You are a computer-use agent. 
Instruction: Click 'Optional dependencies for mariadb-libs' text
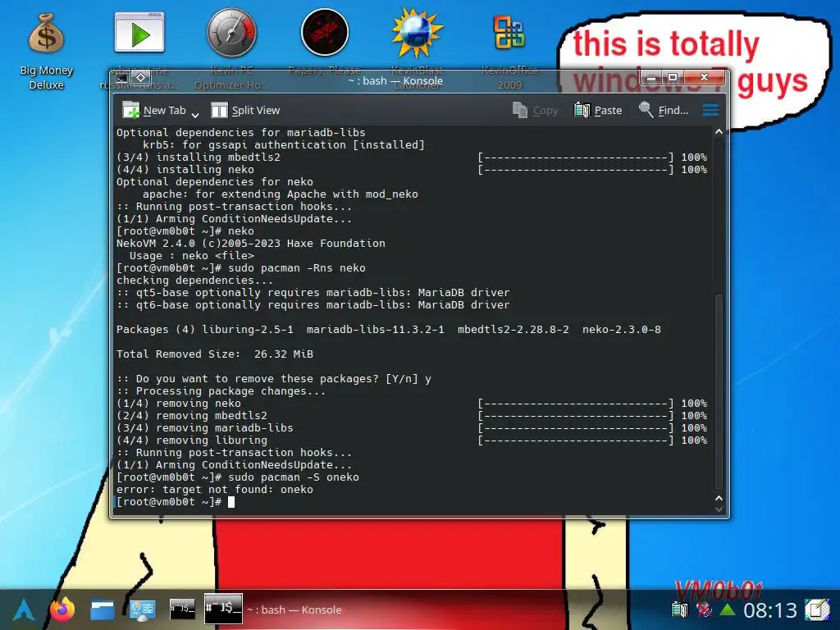click(241, 132)
